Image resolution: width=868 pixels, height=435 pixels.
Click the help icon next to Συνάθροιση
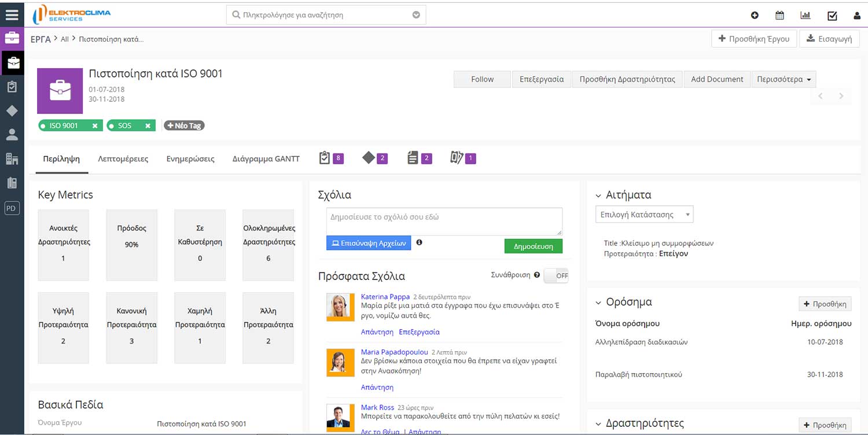click(537, 275)
